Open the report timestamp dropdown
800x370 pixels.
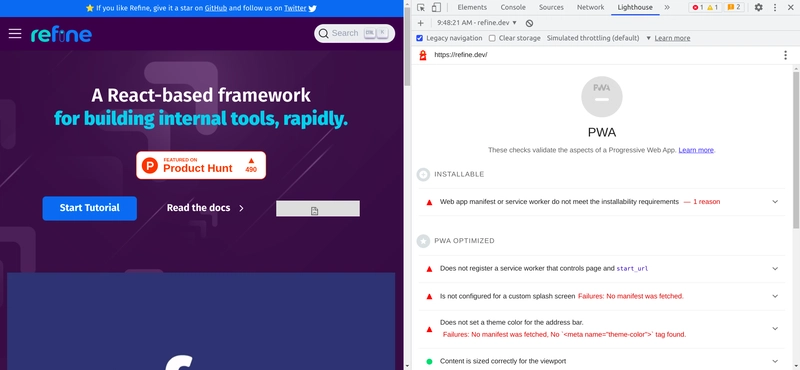[477, 23]
